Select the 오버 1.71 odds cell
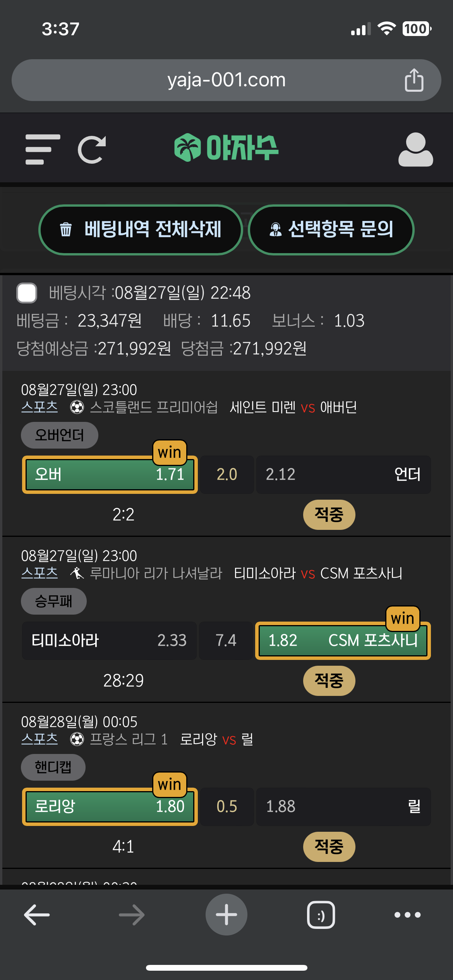The width and height of the screenshot is (453, 980). (110, 475)
